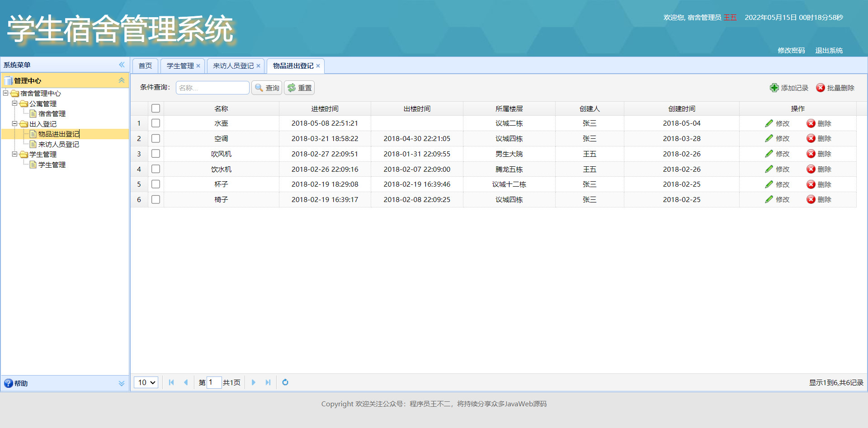Click the 帮助 help icon at bottom left
The image size is (868, 428).
(8, 383)
